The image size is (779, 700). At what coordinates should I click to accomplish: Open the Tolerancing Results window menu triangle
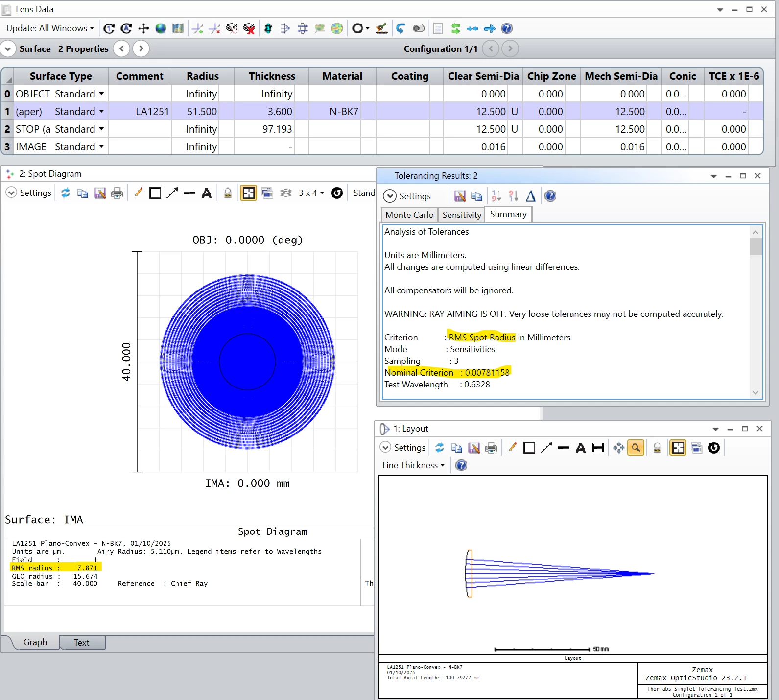pos(713,176)
